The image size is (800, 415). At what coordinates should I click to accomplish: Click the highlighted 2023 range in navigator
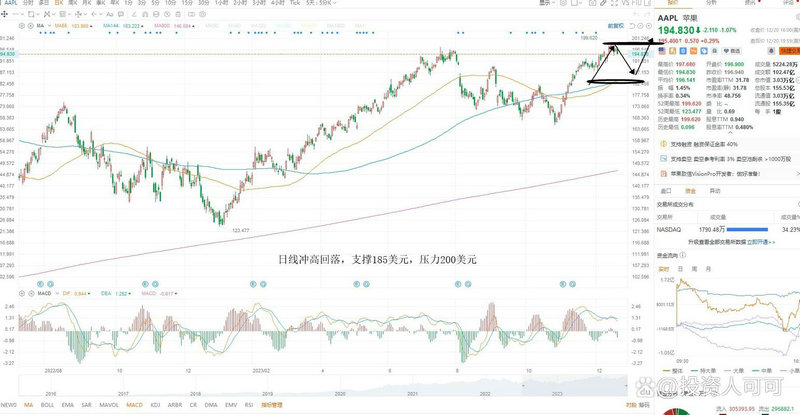coord(575,385)
